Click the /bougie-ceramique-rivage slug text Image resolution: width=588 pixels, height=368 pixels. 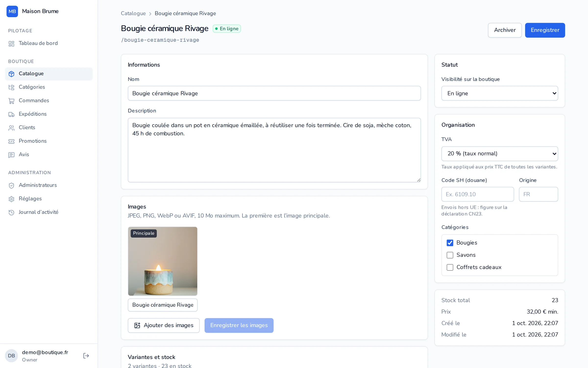160,40
